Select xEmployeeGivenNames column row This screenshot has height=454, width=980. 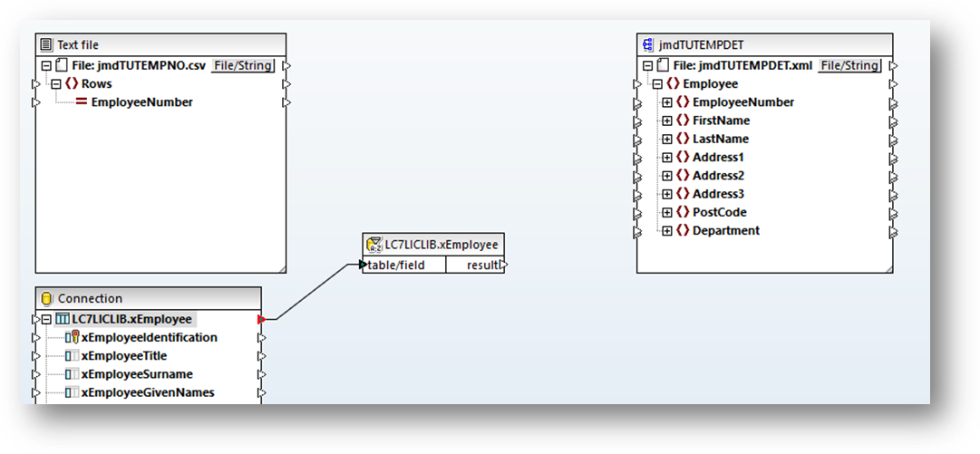[148, 392]
